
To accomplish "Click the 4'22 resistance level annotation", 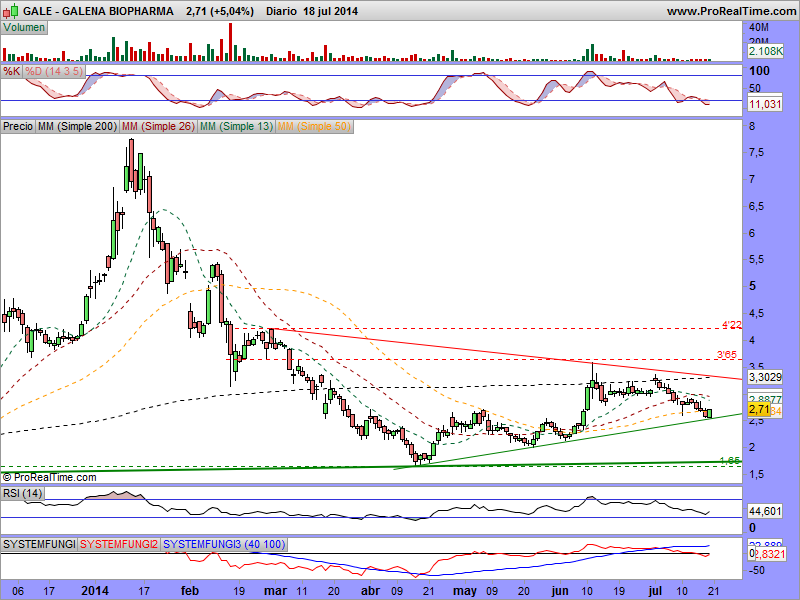I will 731,324.
